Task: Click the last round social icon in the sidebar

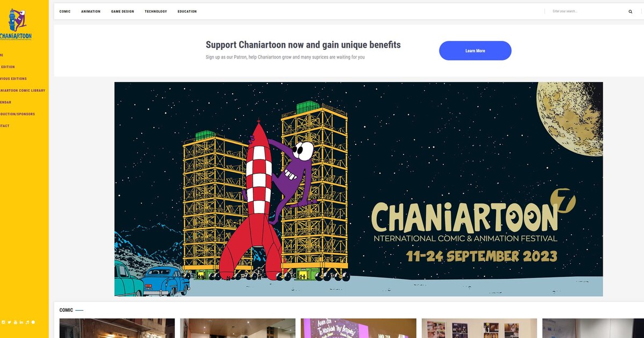Action: [33, 322]
